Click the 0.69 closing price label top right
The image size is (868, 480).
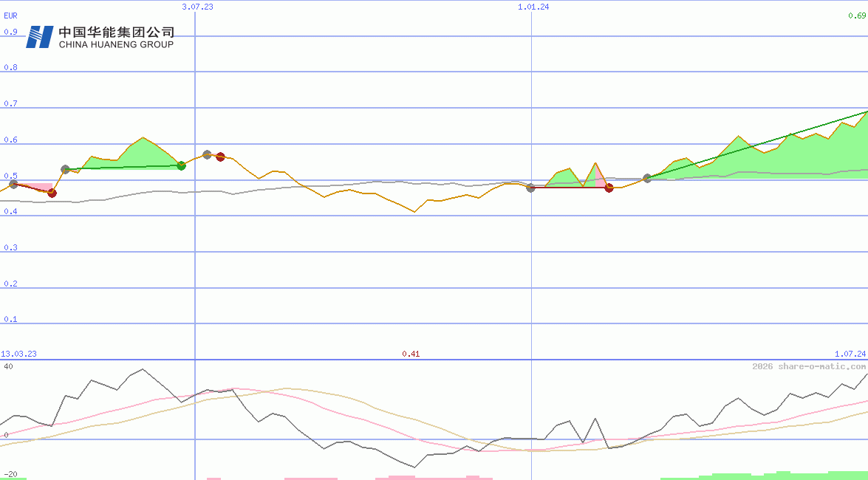856,15
